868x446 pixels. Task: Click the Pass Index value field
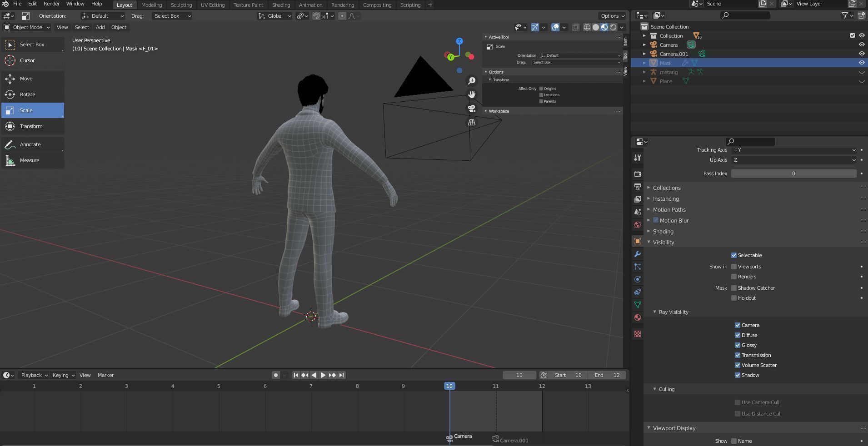[x=793, y=173]
